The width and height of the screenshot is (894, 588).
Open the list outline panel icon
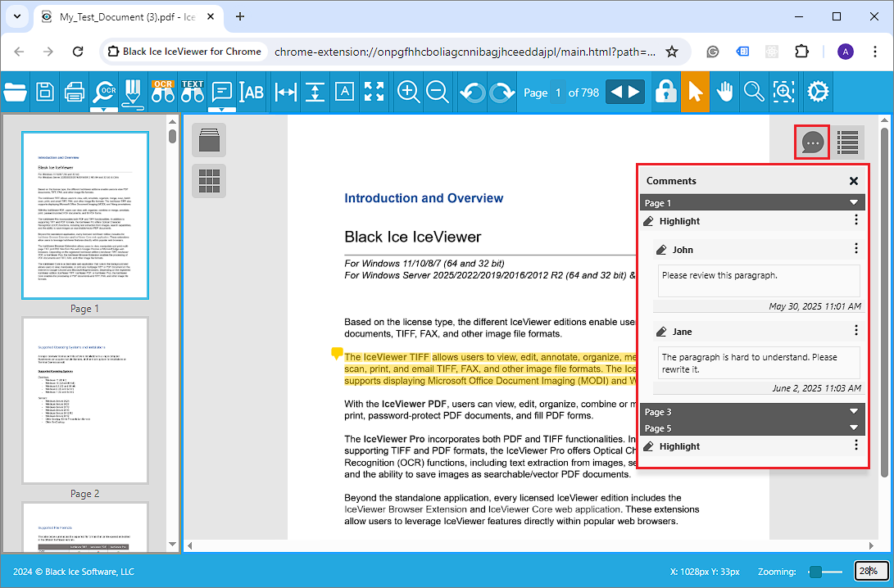[x=847, y=142]
